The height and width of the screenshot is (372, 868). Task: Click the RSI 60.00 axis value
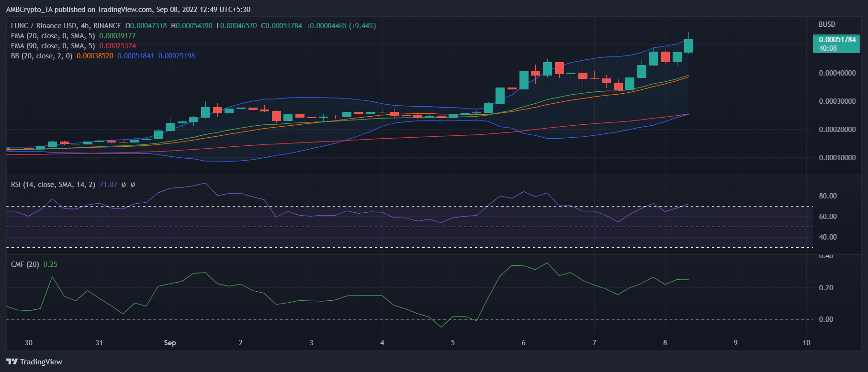[x=828, y=217]
